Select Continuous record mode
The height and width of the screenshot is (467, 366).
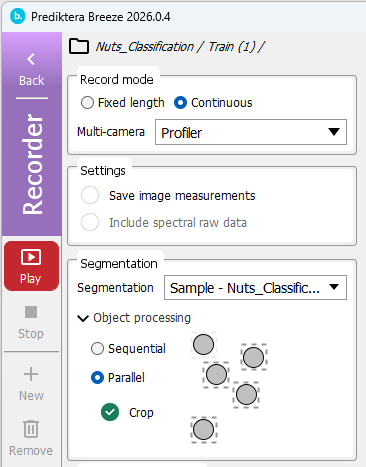[213, 103]
